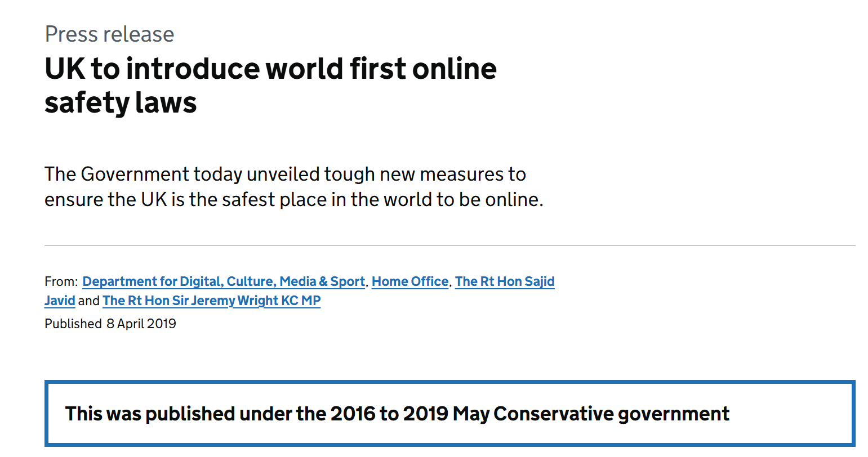The width and height of the screenshot is (868, 457).
Task: Click the blue top border of the notice box
Action: point(449,382)
